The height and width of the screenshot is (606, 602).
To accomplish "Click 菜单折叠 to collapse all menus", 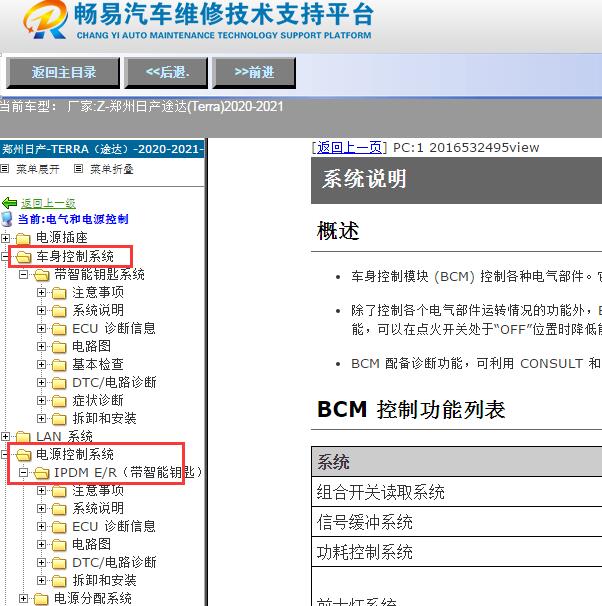I will click(112, 169).
